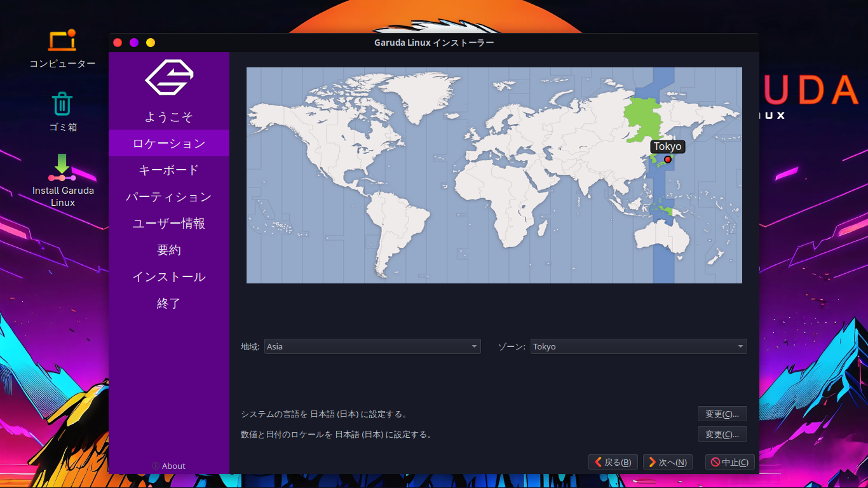Image resolution: width=868 pixels, height=488 pixels.
Task: Click the システムの言語 setting text
Action: tap(323, 414)
